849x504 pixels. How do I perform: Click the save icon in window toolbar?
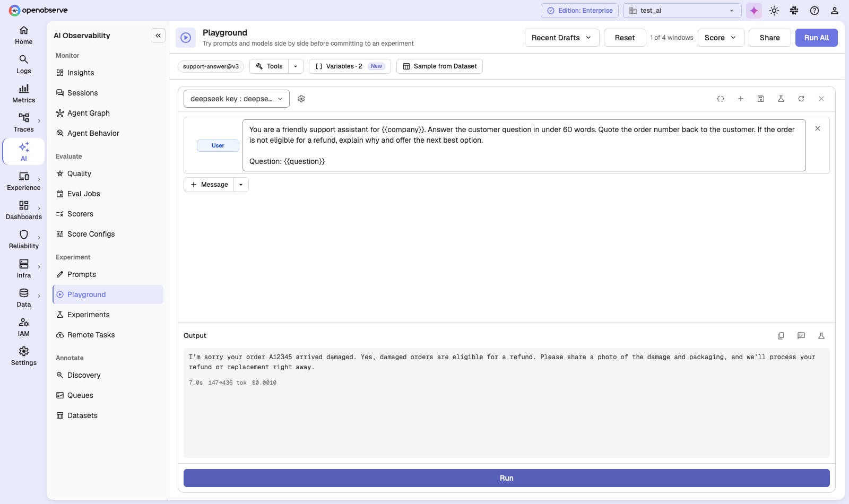pos(761,99)
